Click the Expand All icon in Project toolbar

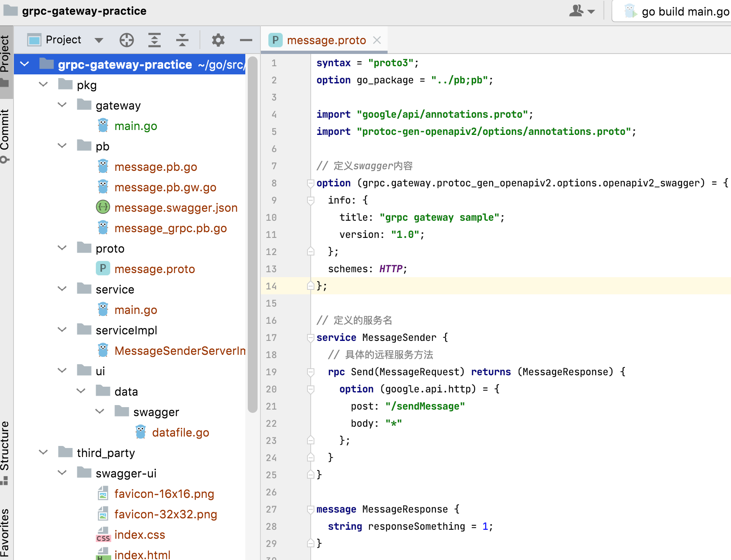point(155,40)
